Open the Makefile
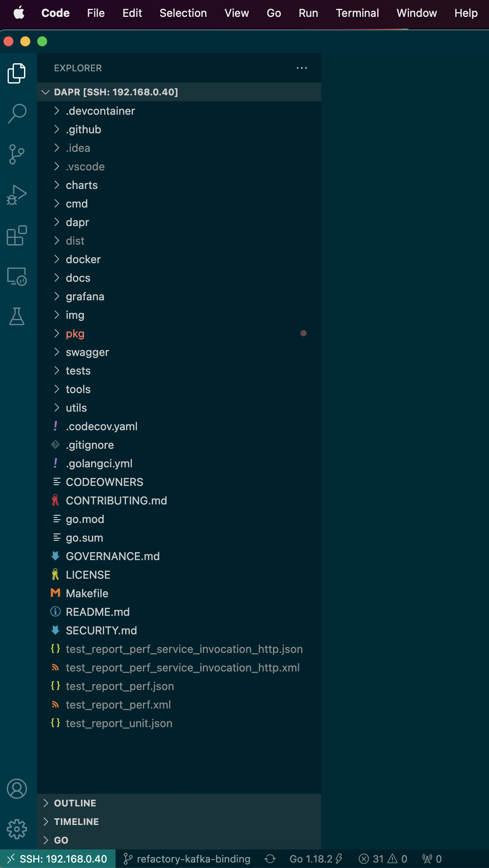 [179, 593]
